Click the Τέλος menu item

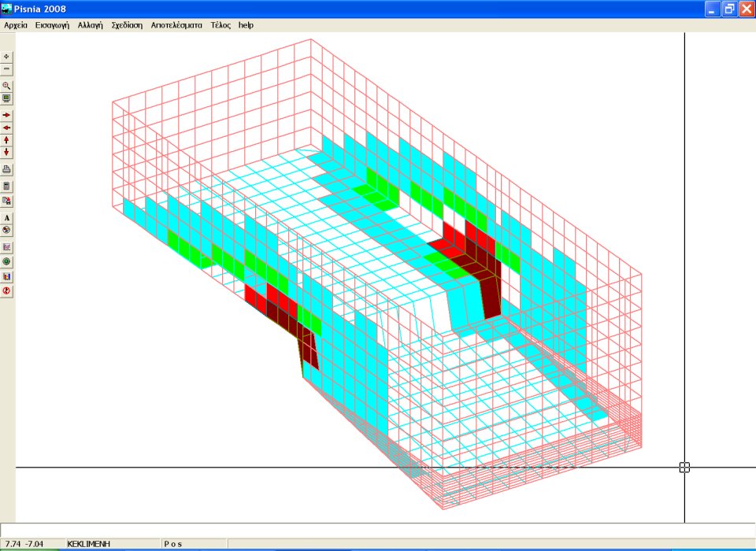tap(220, 25)
